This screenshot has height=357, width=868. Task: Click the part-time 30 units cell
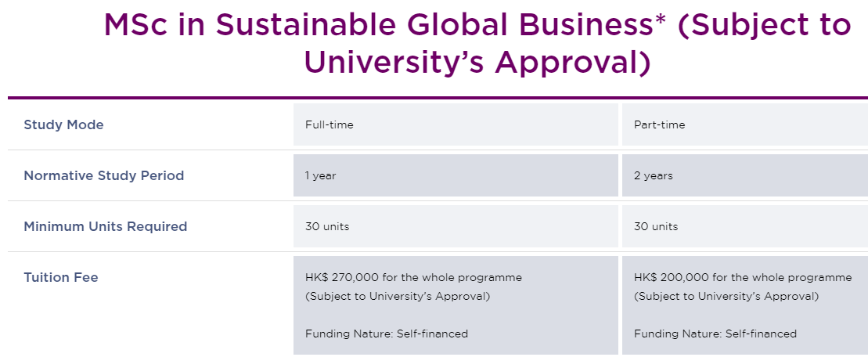(745, 226)
